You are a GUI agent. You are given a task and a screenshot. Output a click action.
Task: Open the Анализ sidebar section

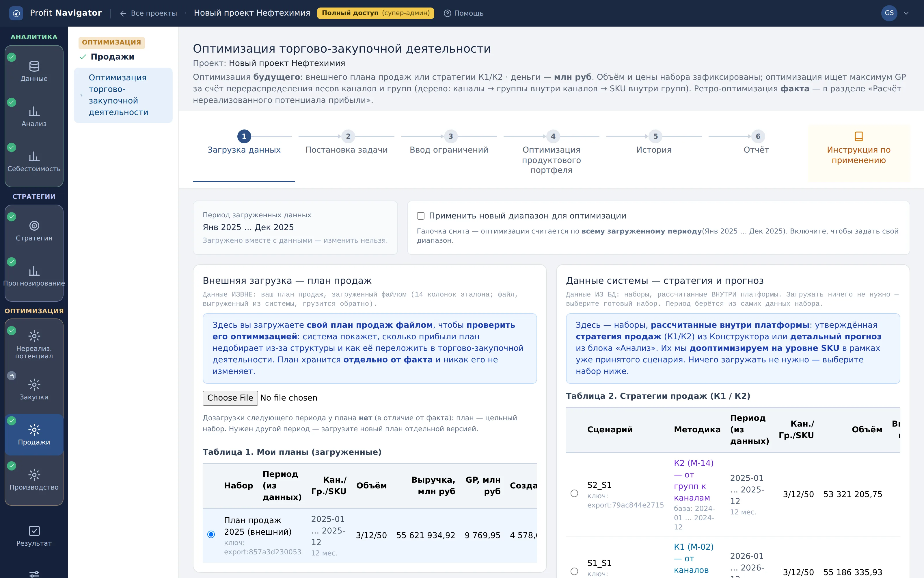34,116
